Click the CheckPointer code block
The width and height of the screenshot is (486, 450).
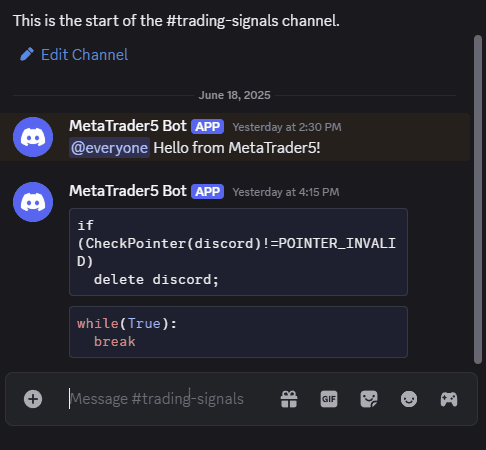[238, 252]
